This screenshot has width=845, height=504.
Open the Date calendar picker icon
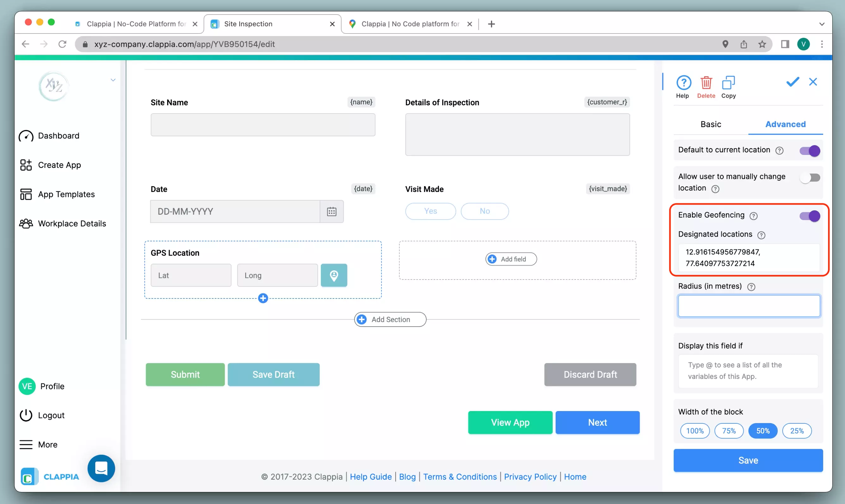tap(331, 212)
